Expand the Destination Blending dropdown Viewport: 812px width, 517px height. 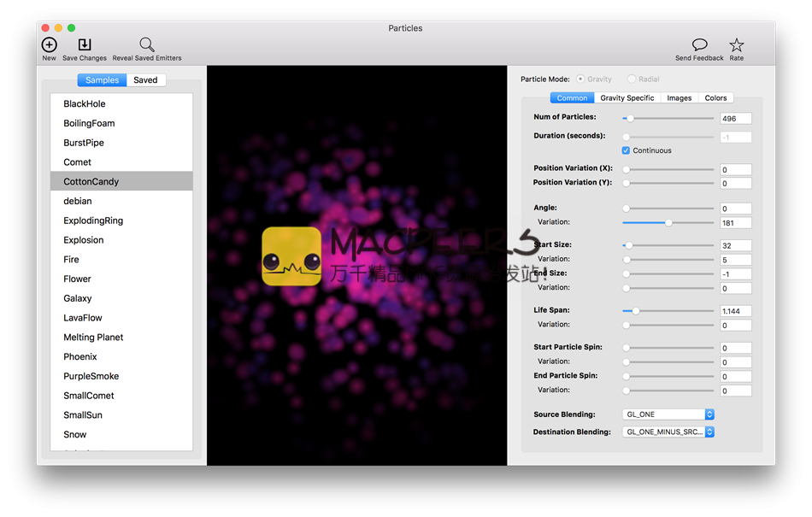[x=668, y=432]
